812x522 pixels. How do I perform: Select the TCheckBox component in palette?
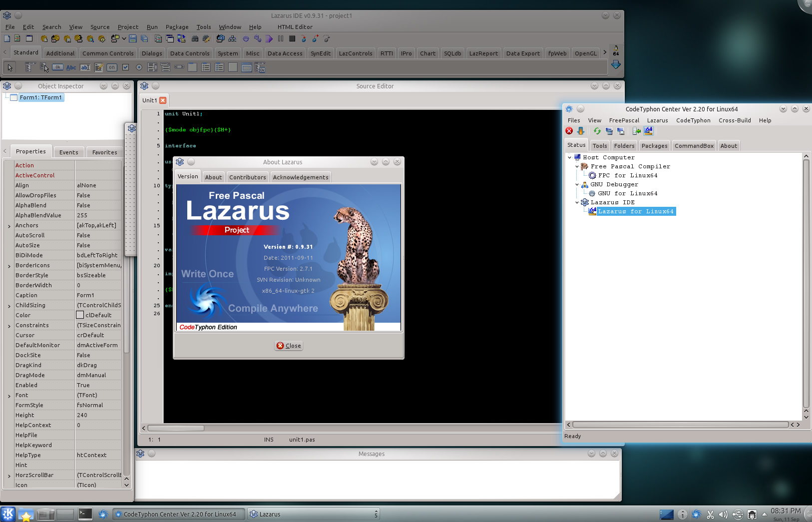click(125, 67)
